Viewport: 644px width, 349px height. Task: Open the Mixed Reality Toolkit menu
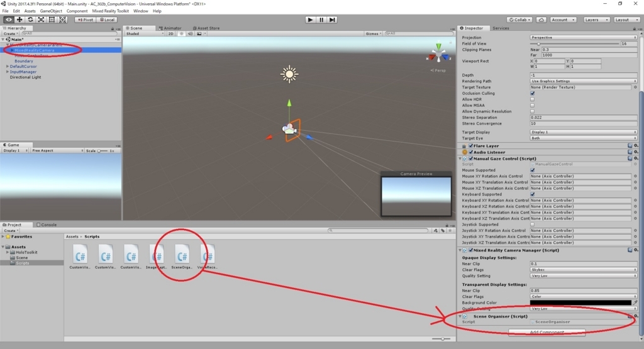[x=110, y=11]
